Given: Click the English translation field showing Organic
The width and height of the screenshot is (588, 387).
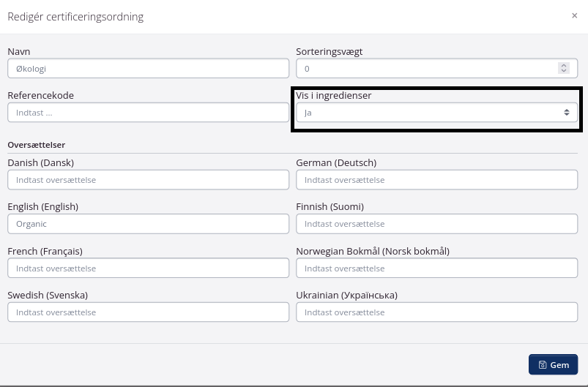Looking at the screenshot, I should 148,225.
